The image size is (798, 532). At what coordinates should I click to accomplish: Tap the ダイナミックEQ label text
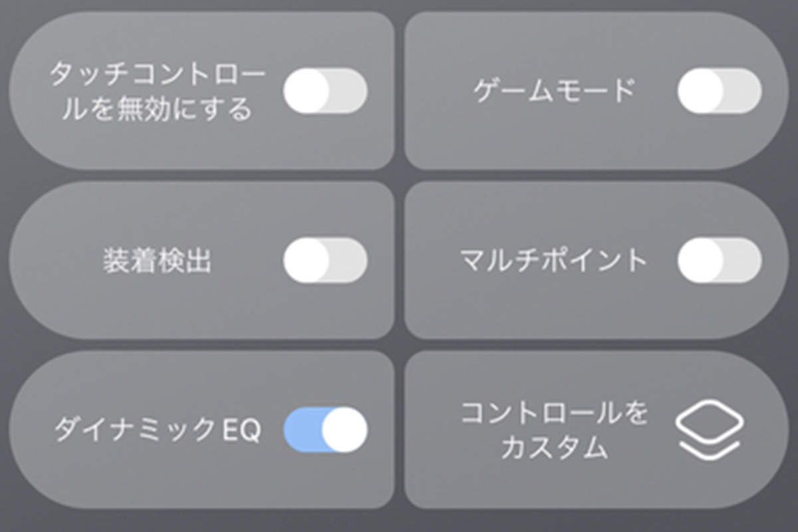tap(157, 431)
